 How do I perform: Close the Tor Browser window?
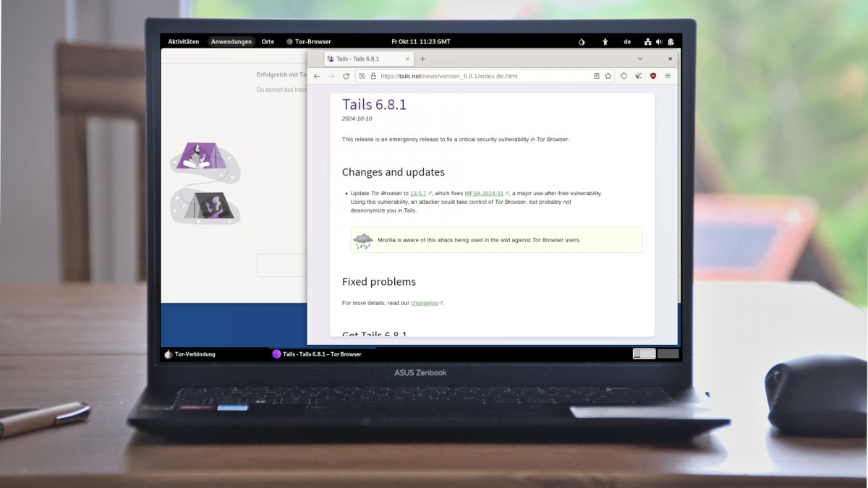(670, 59)
